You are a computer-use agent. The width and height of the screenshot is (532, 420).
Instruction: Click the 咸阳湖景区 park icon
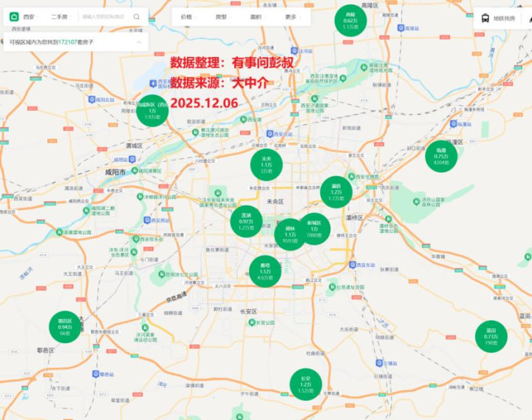[134, 171]
